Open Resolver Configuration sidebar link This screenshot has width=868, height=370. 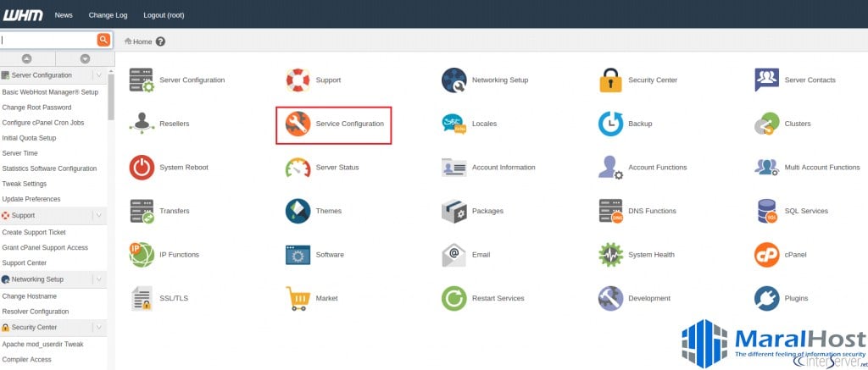click(x=36, y=312)
